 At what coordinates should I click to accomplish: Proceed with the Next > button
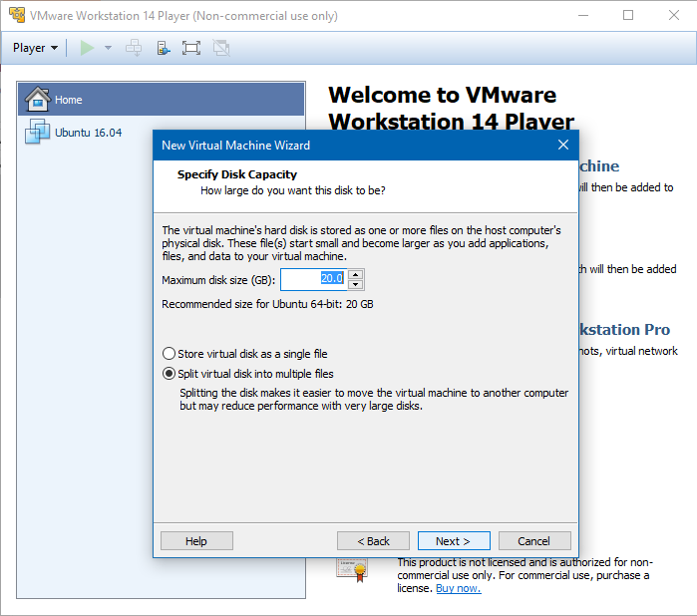tap(454, 541)
